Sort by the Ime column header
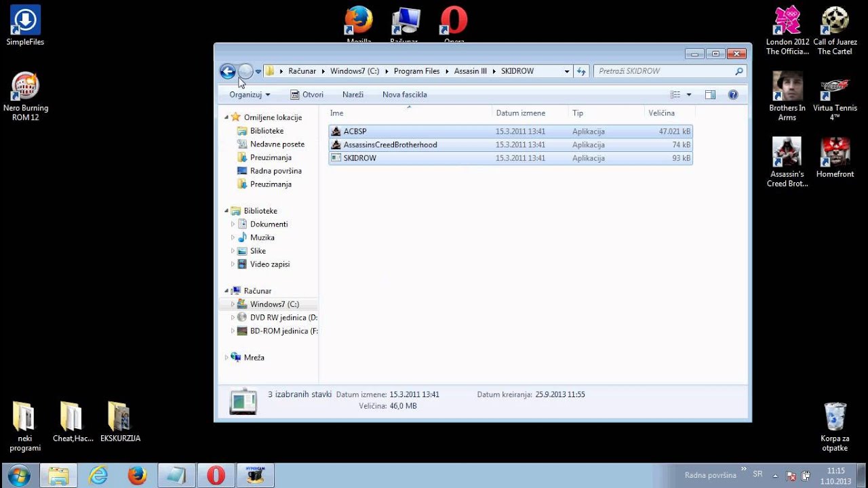Image resolution: width=868 pixels, height=488 pixels. click(x=409, y=113)
